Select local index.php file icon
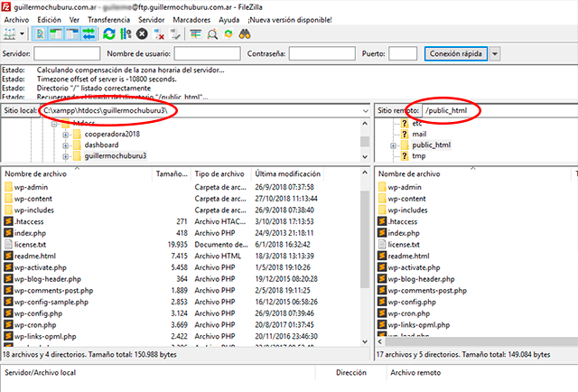Viewport: 578px width, 392px height. coord(8,233)
